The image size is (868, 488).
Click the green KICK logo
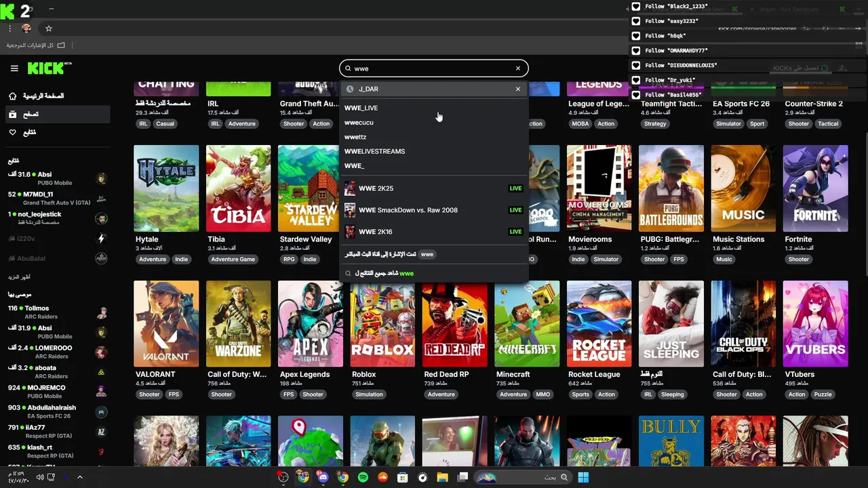(47, 68)
